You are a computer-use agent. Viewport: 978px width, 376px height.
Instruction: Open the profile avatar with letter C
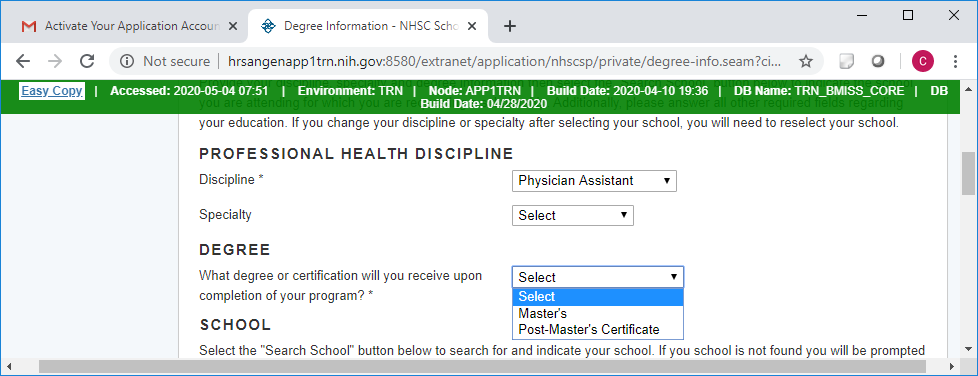tap(922, 61)
